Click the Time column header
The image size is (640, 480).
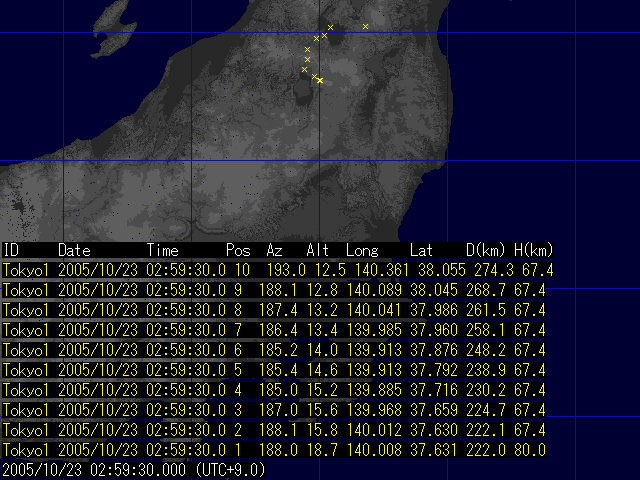point(163,249)
